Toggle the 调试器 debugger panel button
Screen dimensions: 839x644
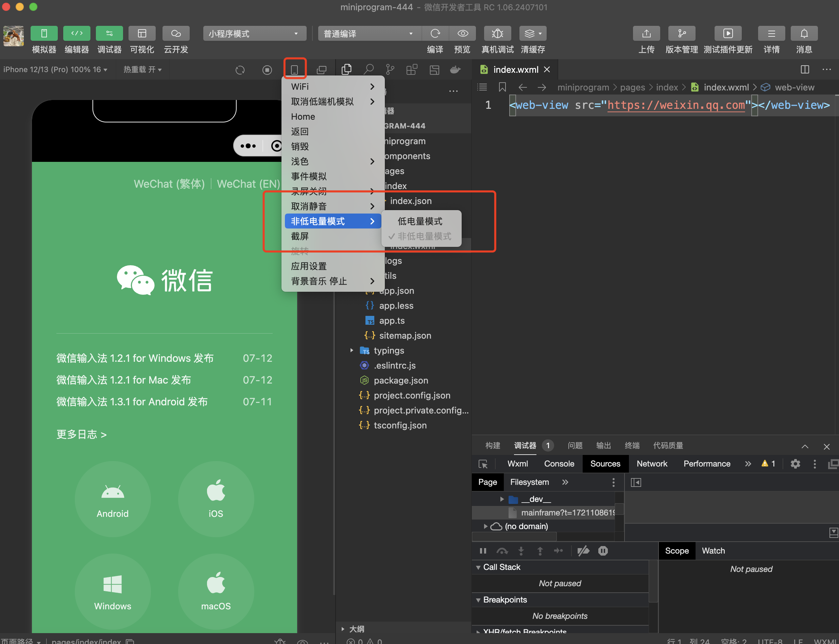pyautogui.click(x=109, y=33)
